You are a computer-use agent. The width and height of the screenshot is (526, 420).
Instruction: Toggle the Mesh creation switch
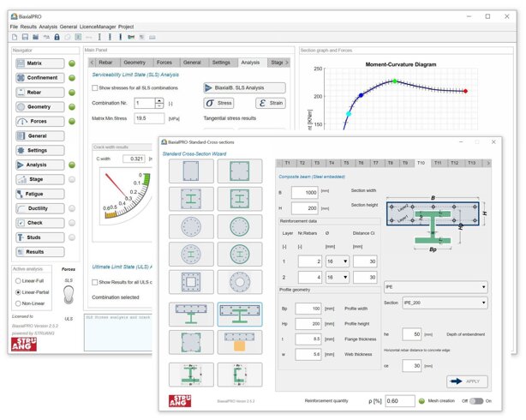coord(476,401)
